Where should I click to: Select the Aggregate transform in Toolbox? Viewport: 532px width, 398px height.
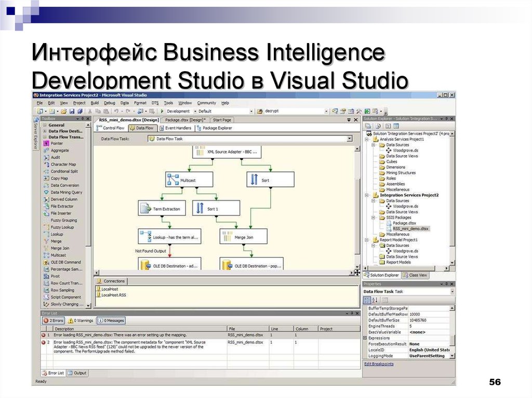[x=59, y=150]
